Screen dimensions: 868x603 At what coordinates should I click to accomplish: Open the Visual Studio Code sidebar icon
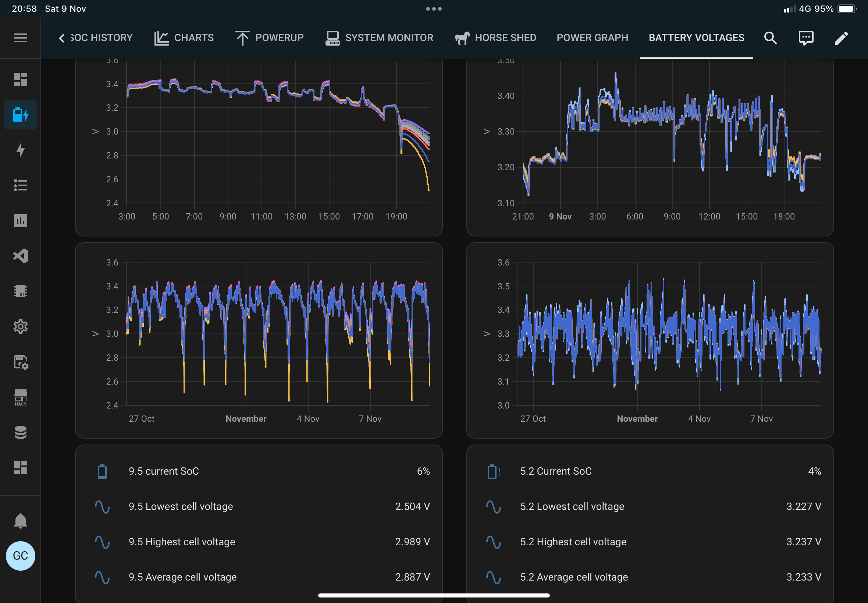click(20, 256)
